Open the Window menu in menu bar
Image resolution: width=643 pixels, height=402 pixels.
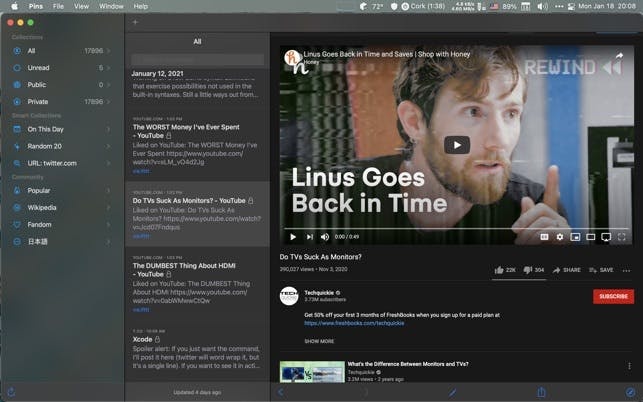tap(111, 6)
